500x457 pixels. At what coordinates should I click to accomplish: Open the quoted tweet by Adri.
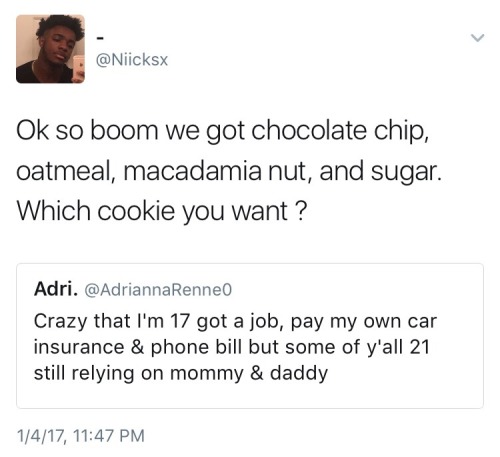(250, 336)
